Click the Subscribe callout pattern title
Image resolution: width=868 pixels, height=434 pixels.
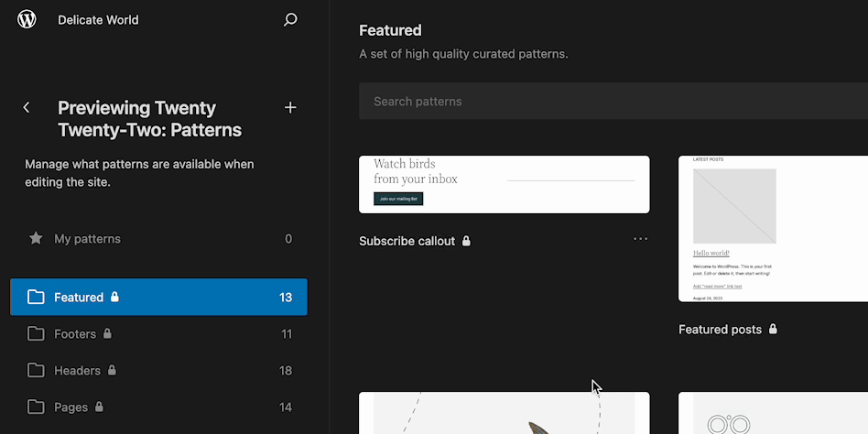click(407, 241)
